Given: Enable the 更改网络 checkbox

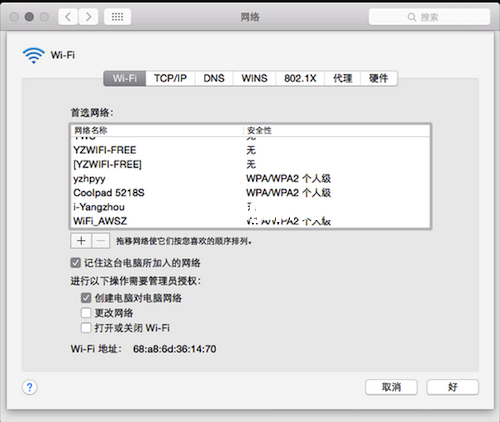Looking at the screenshot, I should (86, 313).
